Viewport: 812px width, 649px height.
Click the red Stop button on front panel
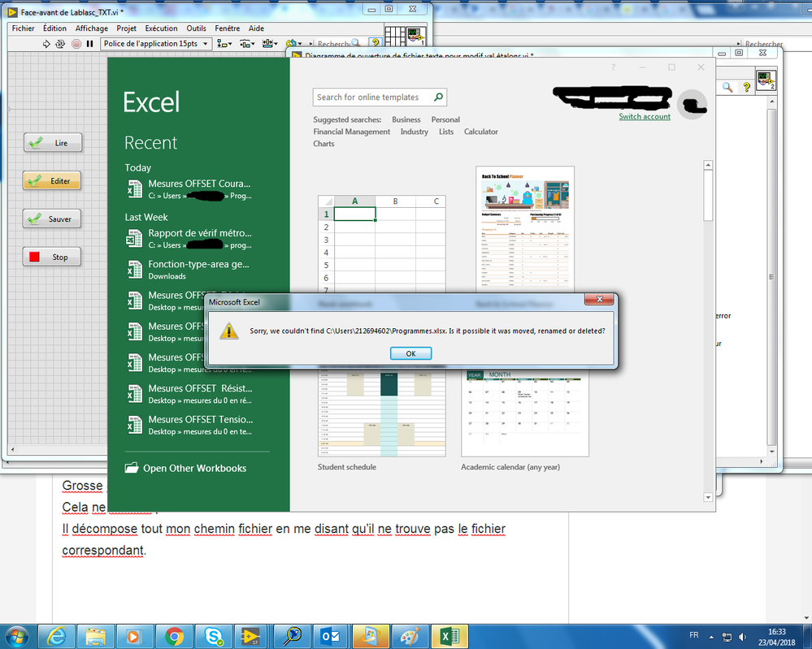click(x=52, y=257)
